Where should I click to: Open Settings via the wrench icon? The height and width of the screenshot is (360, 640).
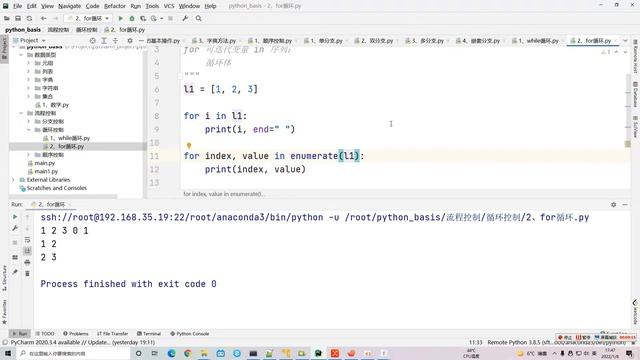185,18
